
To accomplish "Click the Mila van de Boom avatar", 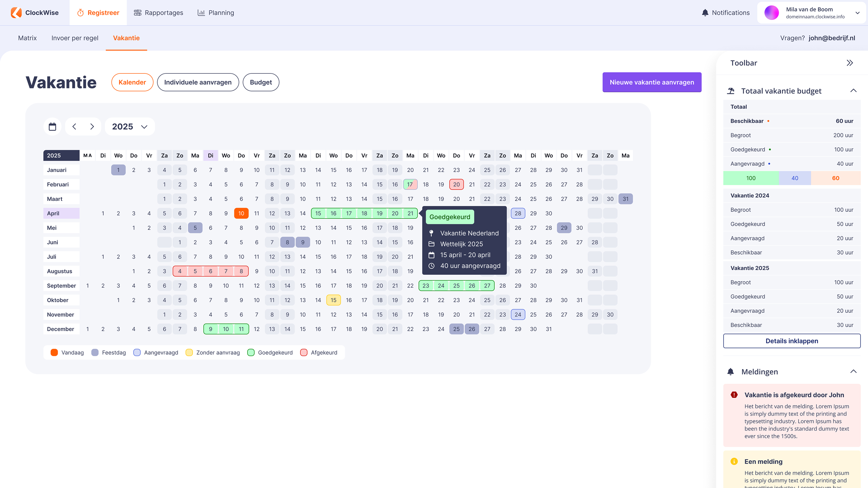I will (771, 13).
